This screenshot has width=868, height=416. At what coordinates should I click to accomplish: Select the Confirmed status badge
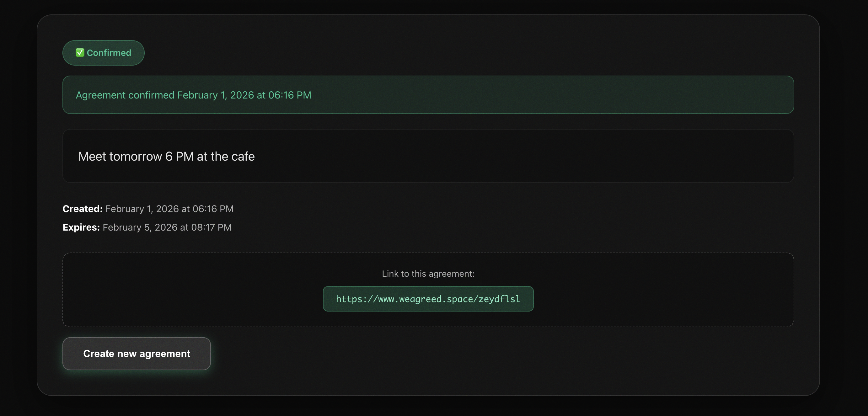(103, 52)
